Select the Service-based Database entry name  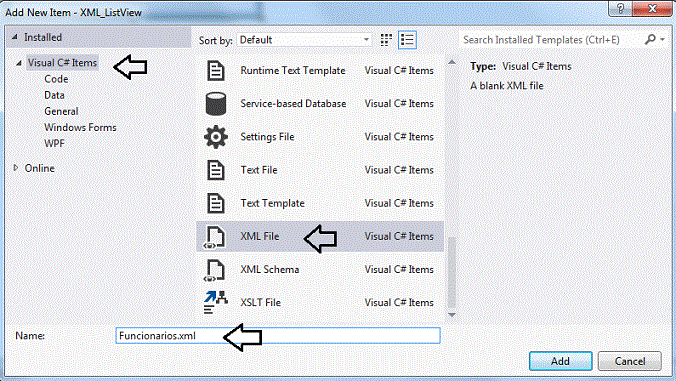[x=293, y=104]
